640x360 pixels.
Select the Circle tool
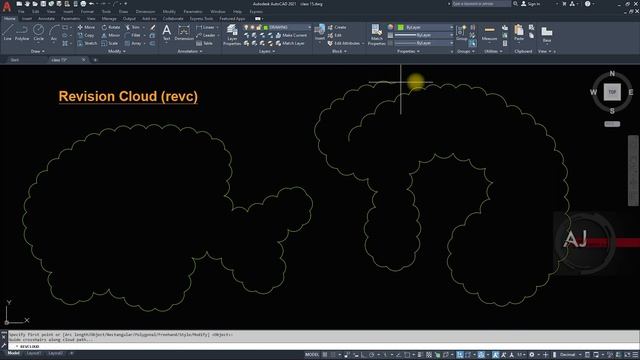38,32
